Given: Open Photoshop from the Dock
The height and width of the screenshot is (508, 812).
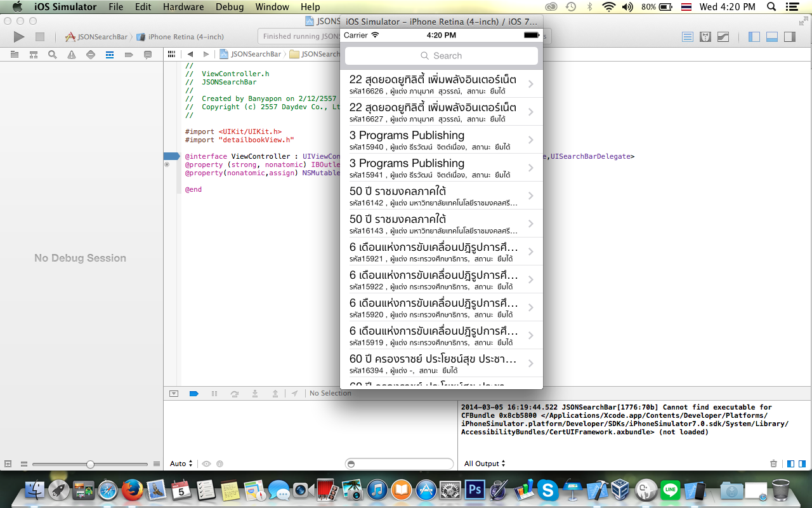Looking at the screenshot, I should point(475,490).
